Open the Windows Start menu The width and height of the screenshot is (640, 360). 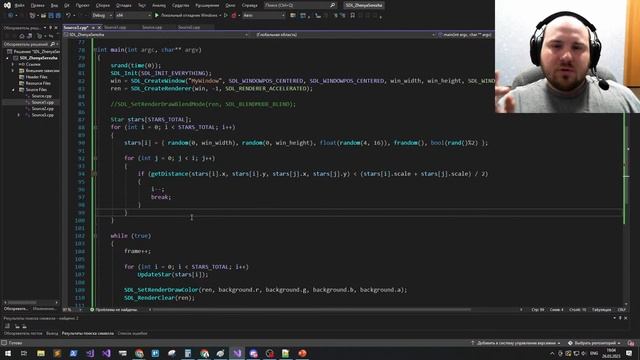point(8,353)
